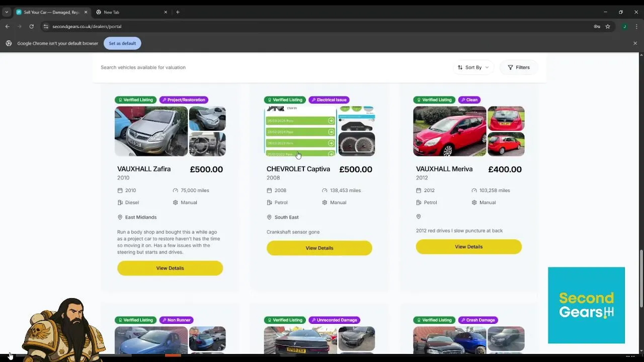Screen dimensions: 644x362
Task: Go back using the browser back arrow
Action: [x=7, y=26]
